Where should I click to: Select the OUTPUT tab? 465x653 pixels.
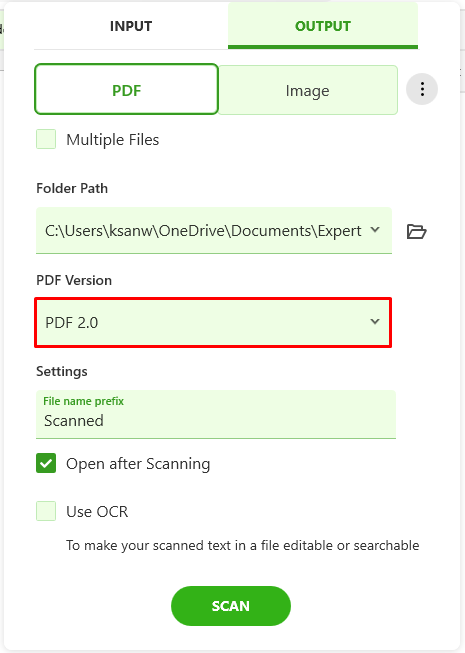click(x=323, y=26)
